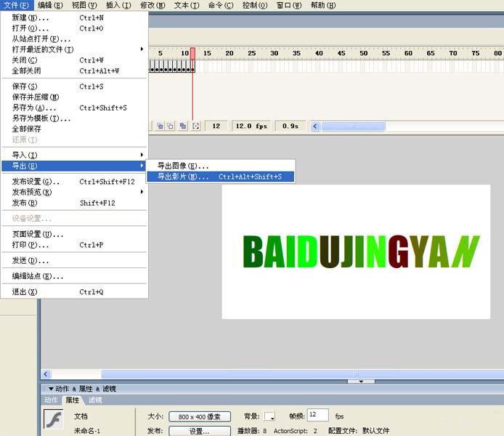Open Publish Settings menu item

[74, 182]
